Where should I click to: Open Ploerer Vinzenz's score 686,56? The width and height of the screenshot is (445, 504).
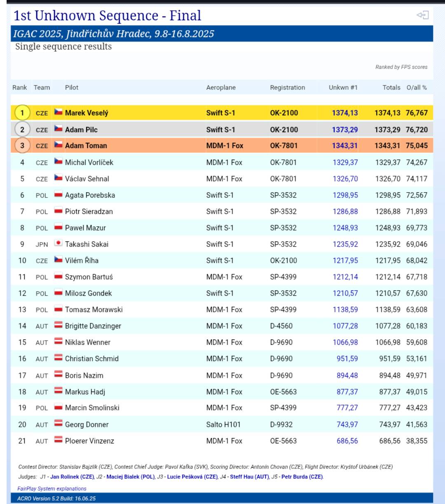click(347, 441)
